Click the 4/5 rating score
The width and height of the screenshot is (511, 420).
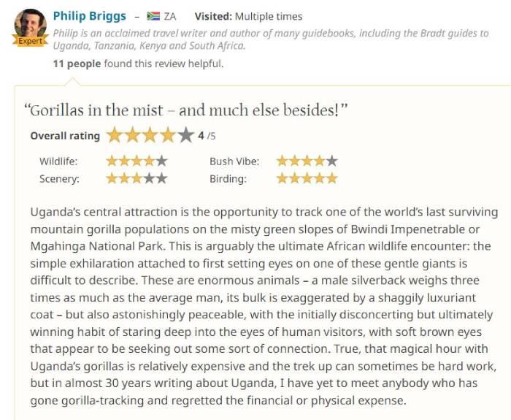[207, 136]
